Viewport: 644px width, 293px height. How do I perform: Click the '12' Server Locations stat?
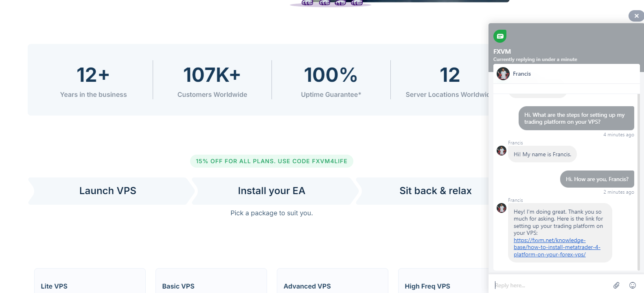[x=450, y=75]
